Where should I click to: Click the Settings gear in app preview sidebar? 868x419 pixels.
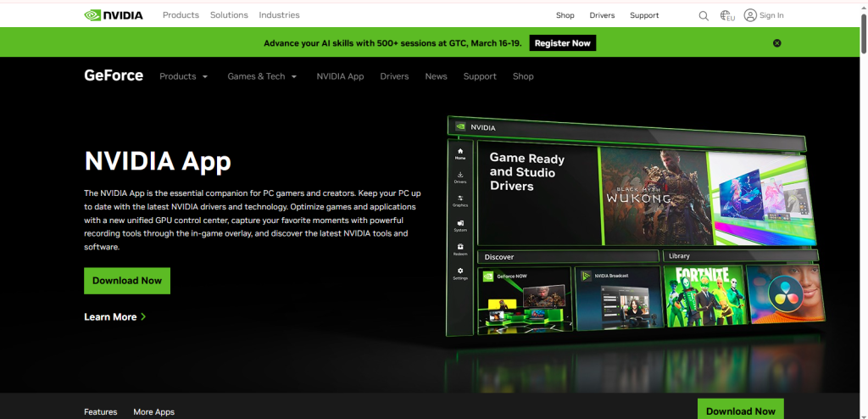coord(460,273)
